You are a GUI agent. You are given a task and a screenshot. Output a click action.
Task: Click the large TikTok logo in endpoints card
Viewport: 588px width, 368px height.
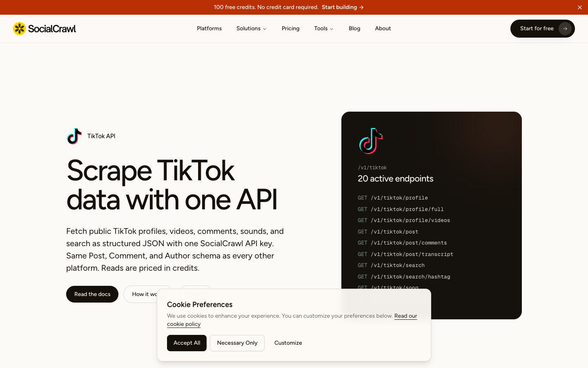coord(371,141)
